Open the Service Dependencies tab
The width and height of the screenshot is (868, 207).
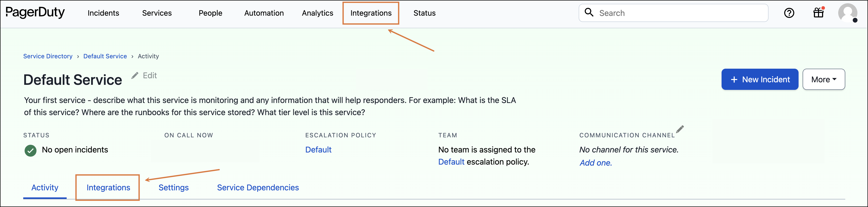tap(258, 188)
